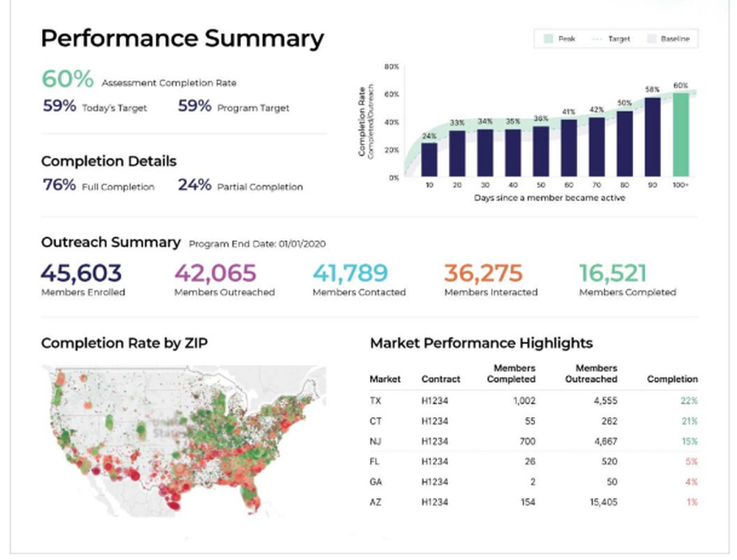The width and height of the screenshot is (737, 560).
Task: Click the "Members Completed" column header in the table
Action: 511,374
